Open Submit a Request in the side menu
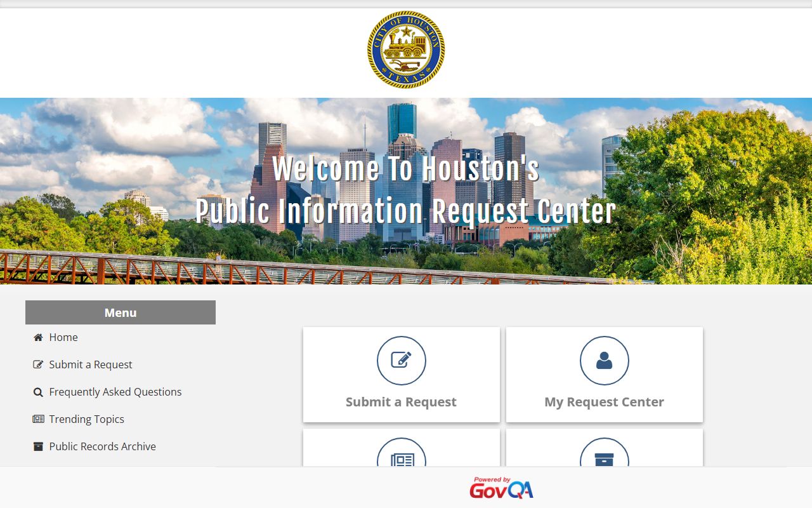 coord(91,364)
